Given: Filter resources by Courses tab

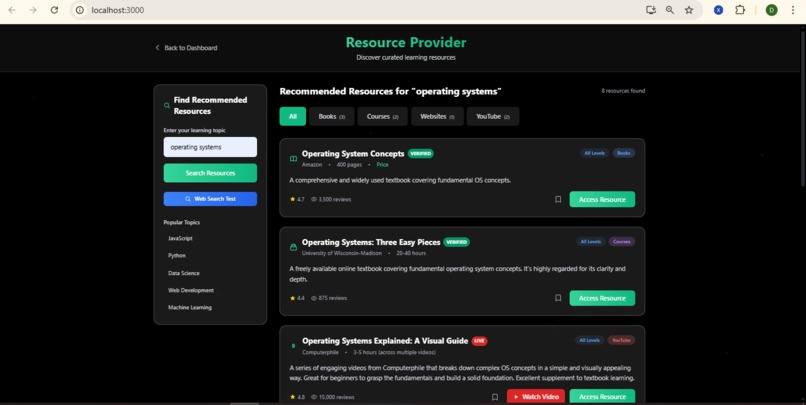Looking at the screenshot, I should 382,116.
